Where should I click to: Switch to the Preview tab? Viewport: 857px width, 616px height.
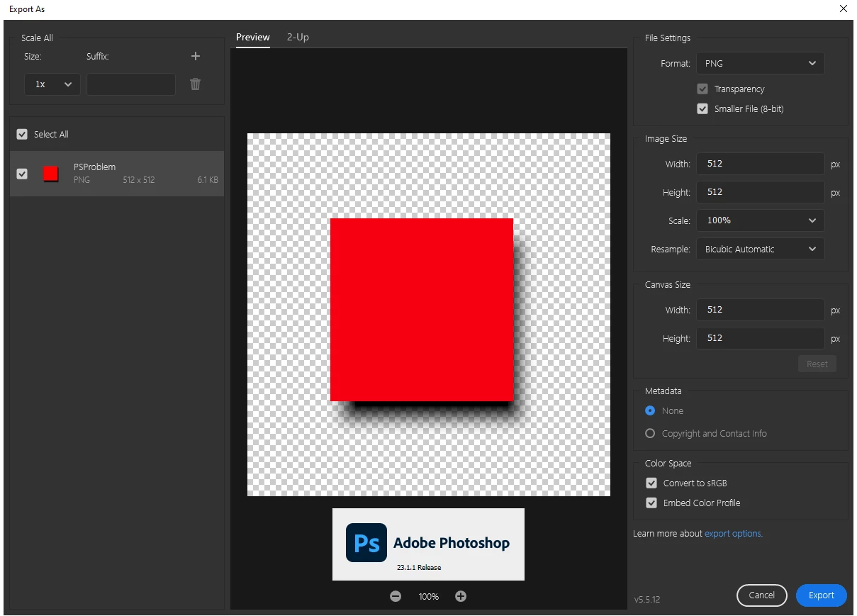pos(253,38)
